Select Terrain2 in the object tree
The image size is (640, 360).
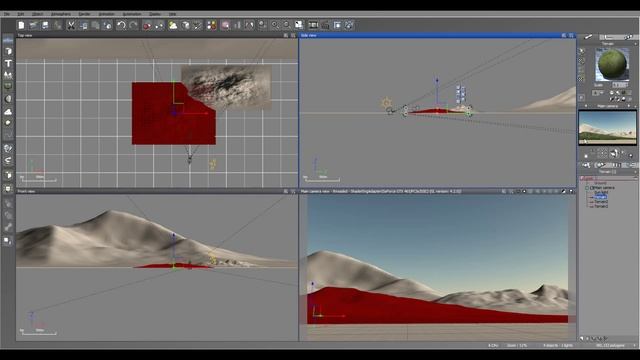tap(601, 202)
